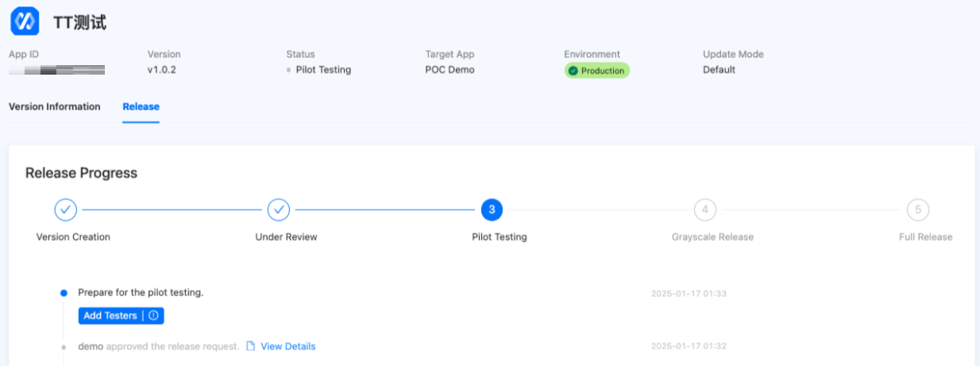
Task: Click the gray timeline dot beside demo approval
Action: pos(64,347)
